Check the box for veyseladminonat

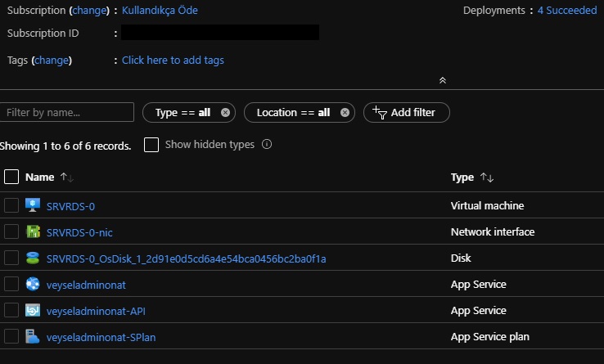pos(11,284)
